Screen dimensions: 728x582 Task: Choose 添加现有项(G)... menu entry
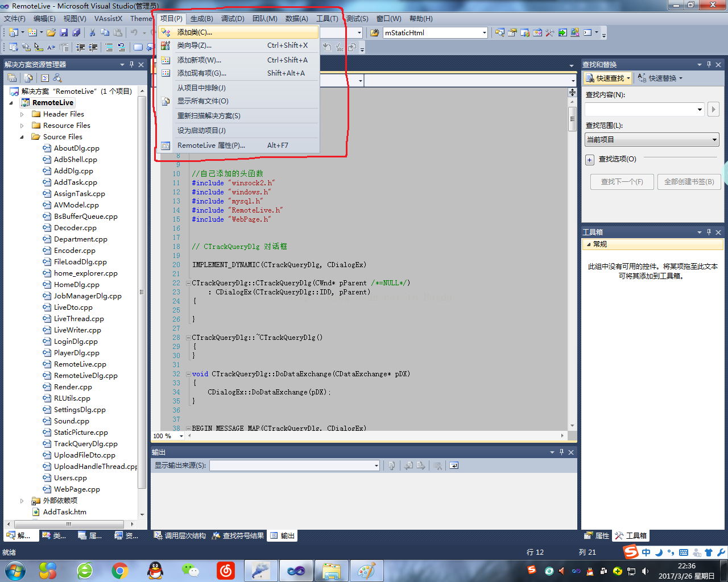point(238,73)
